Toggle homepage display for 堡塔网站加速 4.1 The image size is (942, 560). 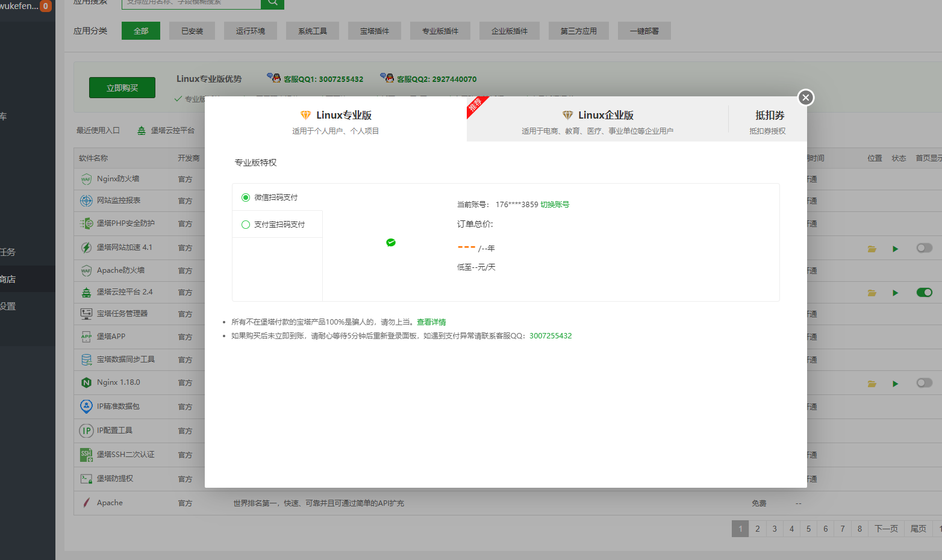pyautogui.click(x=925, y=248)
